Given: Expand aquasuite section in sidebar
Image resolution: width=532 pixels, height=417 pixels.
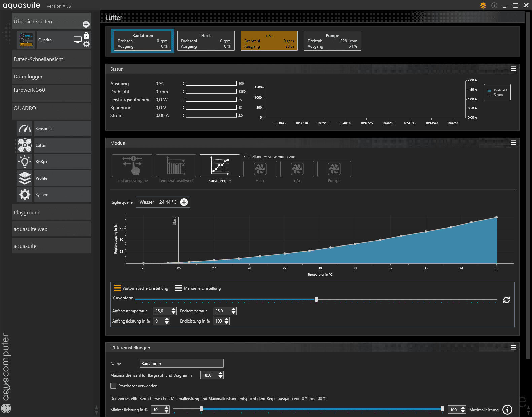Looking at the screenshot, I should click(51, 246).
